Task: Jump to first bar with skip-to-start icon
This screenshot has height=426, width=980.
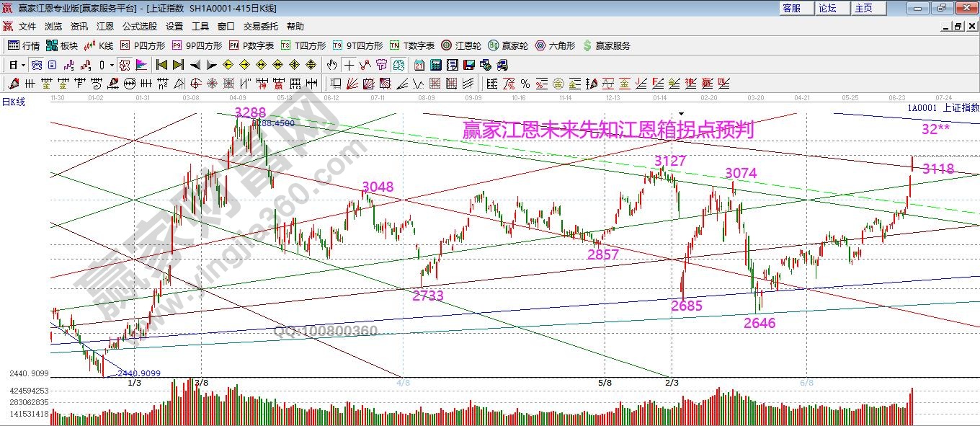Action: [x=161, y=65]
